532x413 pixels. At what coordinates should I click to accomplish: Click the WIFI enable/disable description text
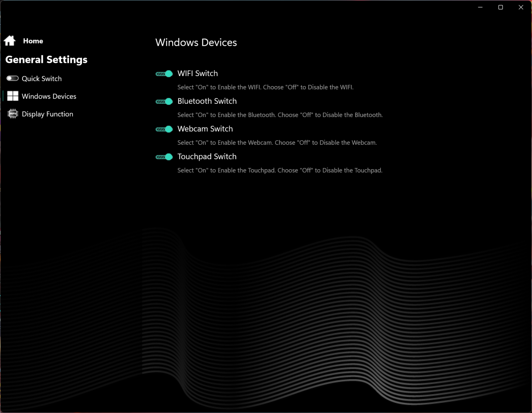266,87
